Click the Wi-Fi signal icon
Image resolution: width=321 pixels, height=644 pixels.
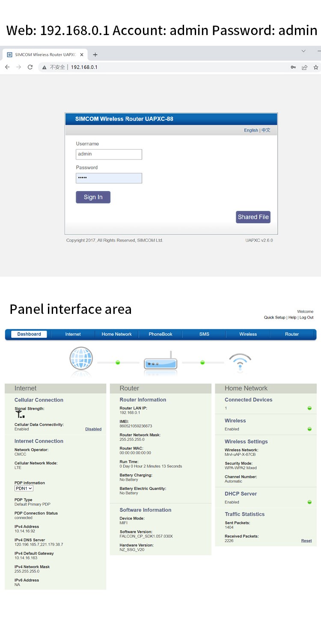coord(240,361)
